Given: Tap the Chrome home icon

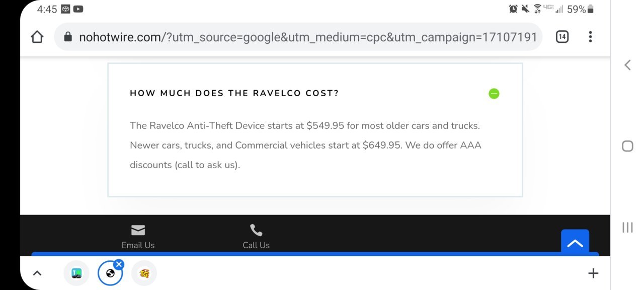Looking at the screenshot, I should coord(37,37).
